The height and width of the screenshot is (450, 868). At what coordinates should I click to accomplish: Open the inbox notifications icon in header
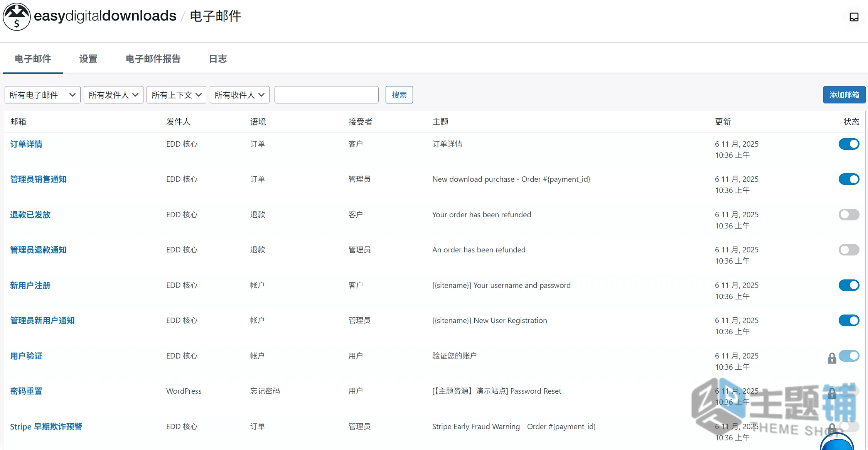pos(854,17)
